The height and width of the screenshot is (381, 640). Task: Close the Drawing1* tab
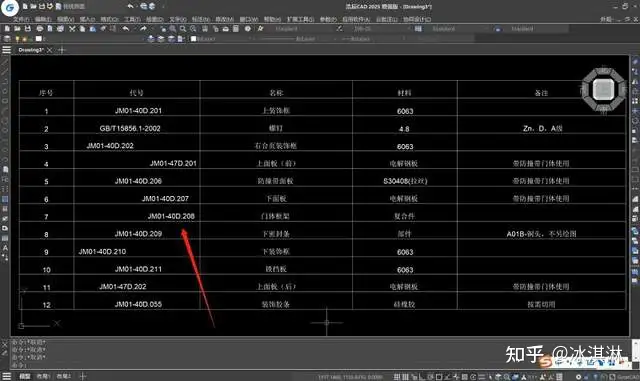point(49,50)
